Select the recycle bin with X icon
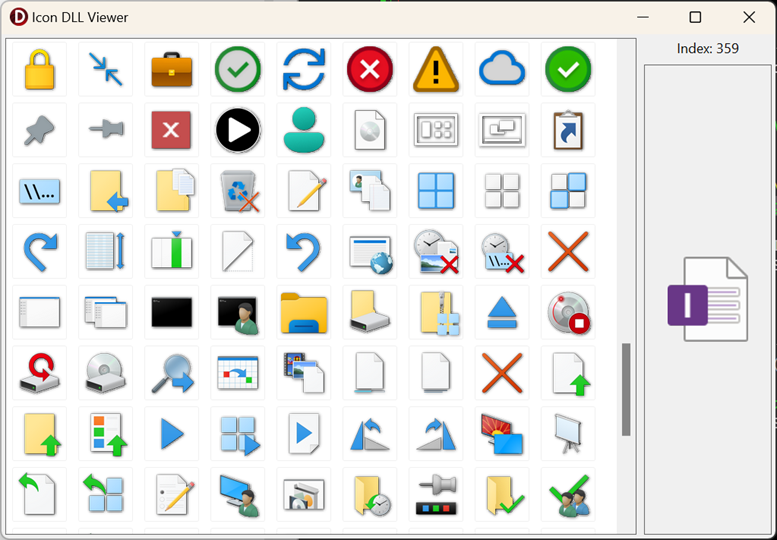 [x=239, y=191]
